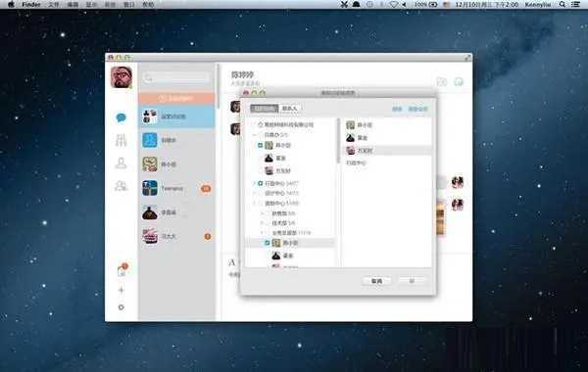Click the first blue link at dialog top right
This screenshot has width=588, height=372.
pyautogui.click(x=397, y=109)
